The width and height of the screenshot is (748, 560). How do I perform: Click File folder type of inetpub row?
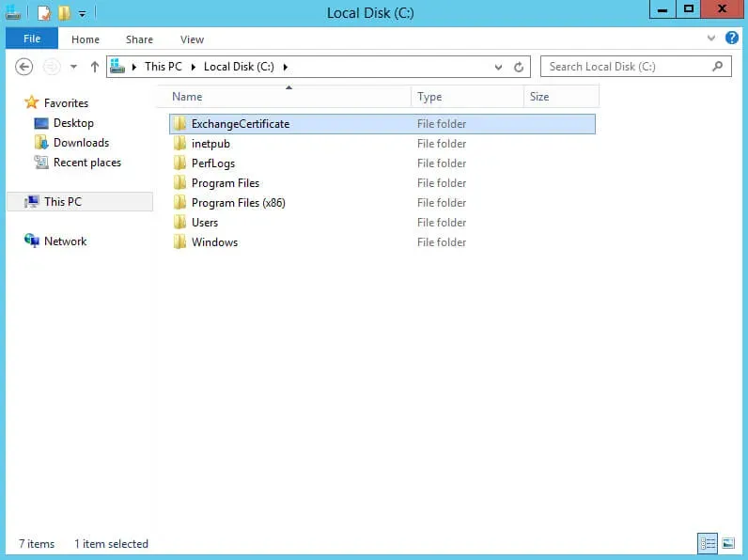pos(442,144)
